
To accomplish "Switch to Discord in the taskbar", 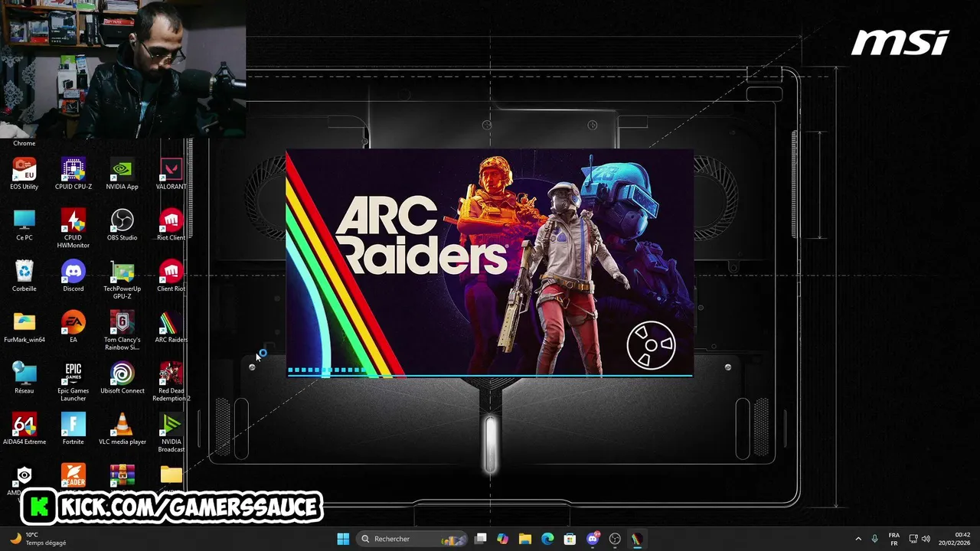I will point(593,539).
